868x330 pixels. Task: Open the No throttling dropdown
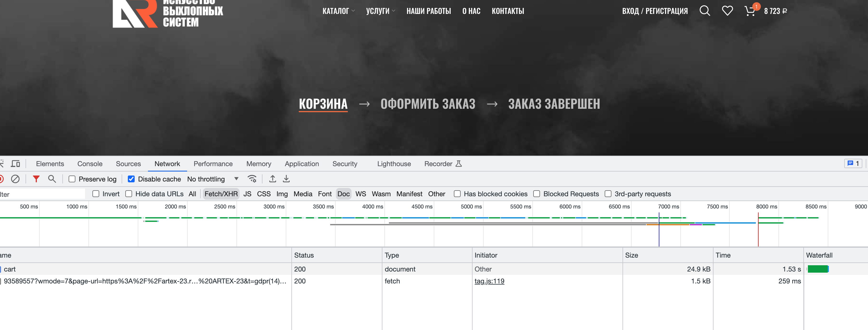pyautogui.click(x=212, y=179)
